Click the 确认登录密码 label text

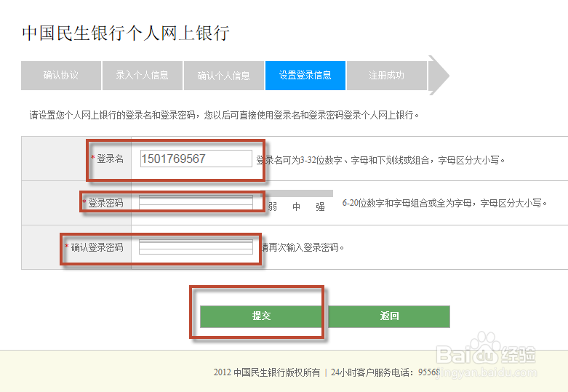click(97, 247)
